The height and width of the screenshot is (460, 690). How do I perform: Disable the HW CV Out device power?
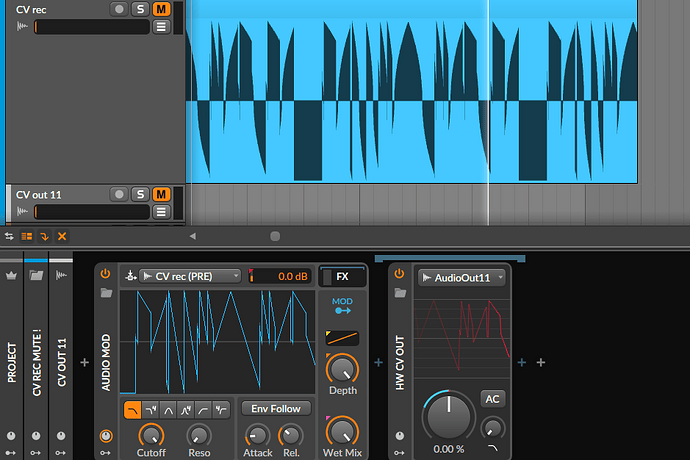point(399,274)
